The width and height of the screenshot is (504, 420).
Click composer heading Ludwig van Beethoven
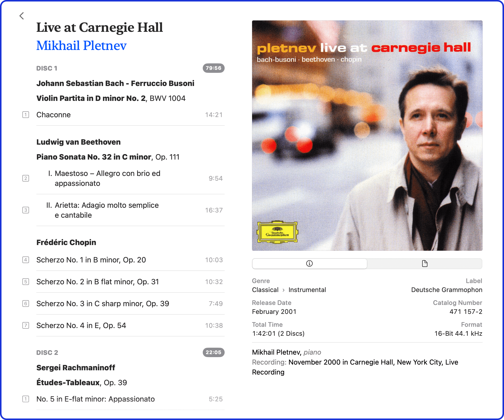click(78, 142)
